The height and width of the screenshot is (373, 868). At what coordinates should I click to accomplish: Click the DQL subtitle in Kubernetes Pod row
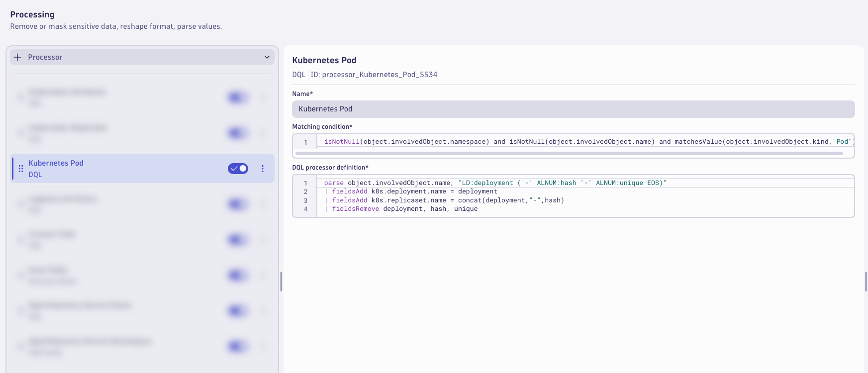point(35,175)
